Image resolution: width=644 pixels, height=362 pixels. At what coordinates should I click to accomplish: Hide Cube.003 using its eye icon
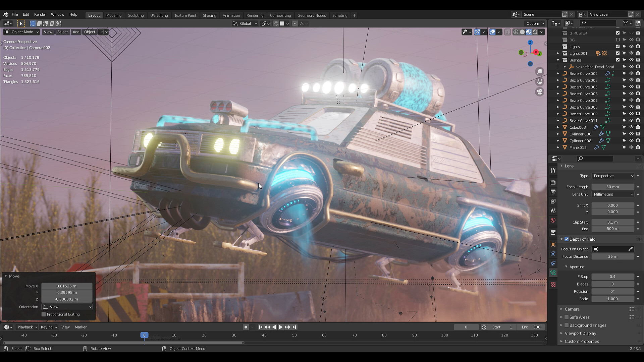[631, 127]
